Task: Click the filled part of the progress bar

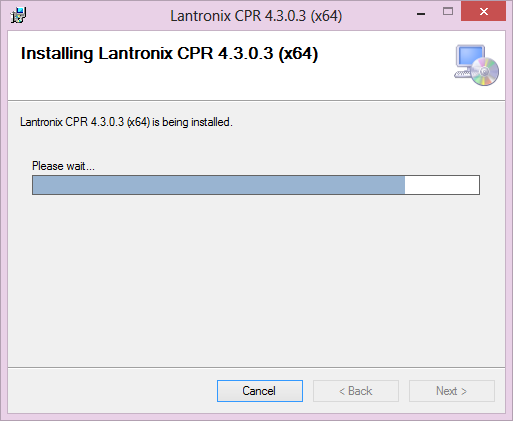Action: tap(219, 185)
